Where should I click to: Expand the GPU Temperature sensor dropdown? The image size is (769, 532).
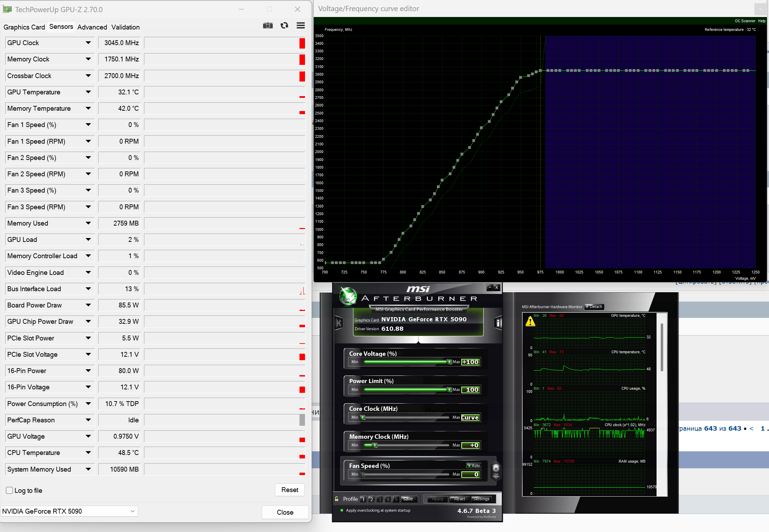88,92
